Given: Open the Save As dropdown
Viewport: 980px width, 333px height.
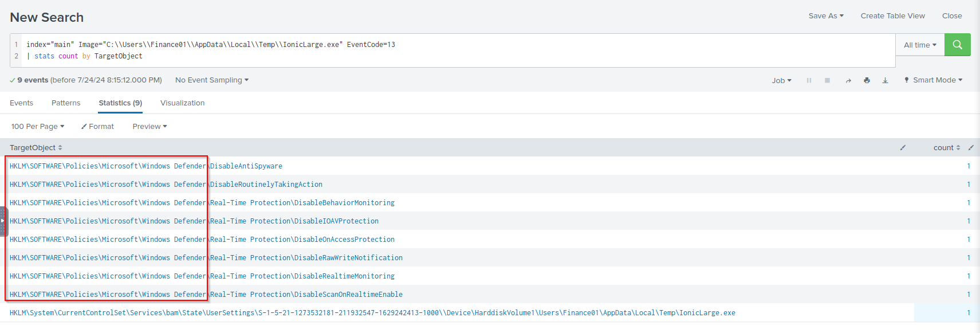Looking at the screenshot, I should (826, 16).
